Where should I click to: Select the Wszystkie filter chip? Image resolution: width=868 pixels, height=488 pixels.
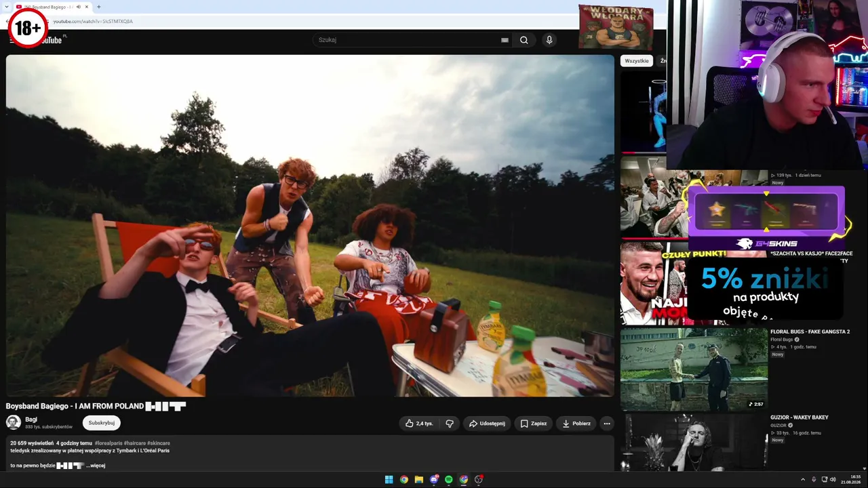click(x=637, y=61)
